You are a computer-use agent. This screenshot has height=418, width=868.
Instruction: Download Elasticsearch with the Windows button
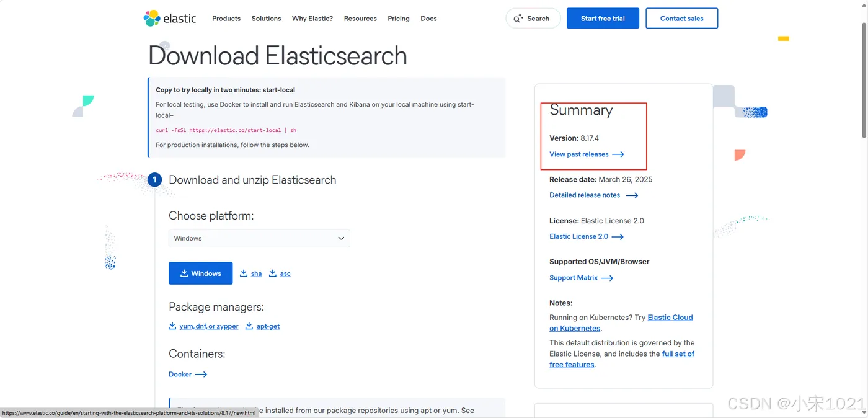click(200, 273)
